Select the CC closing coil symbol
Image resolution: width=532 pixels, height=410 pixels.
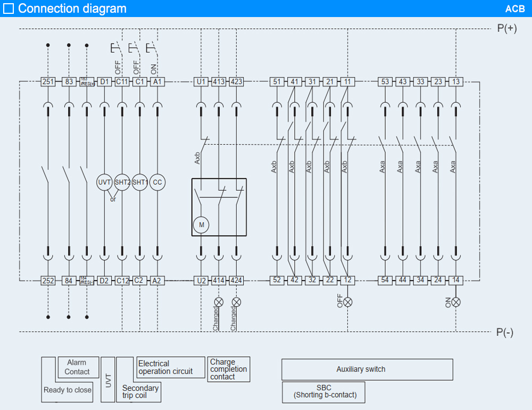tap(157, 182)
